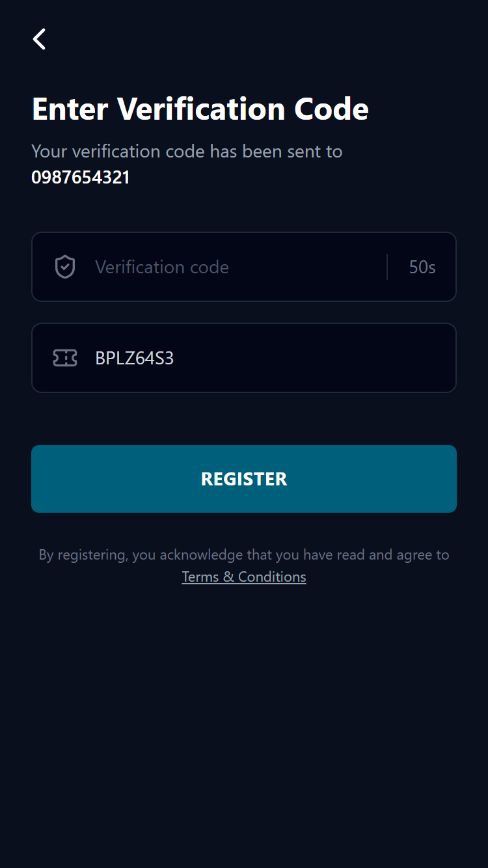
Task: Tap the registration acknowledgement disclaimer text
Action: coord(243,554)
